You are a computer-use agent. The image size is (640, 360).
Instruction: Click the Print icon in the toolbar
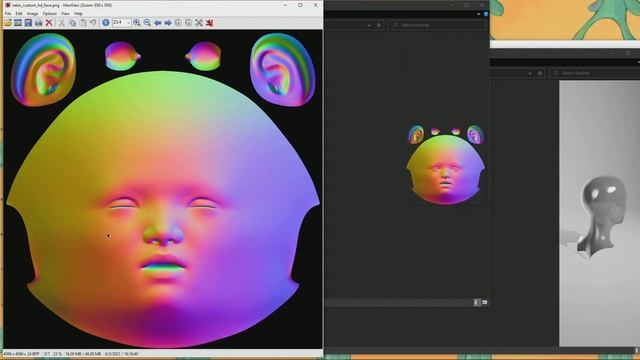38,23
